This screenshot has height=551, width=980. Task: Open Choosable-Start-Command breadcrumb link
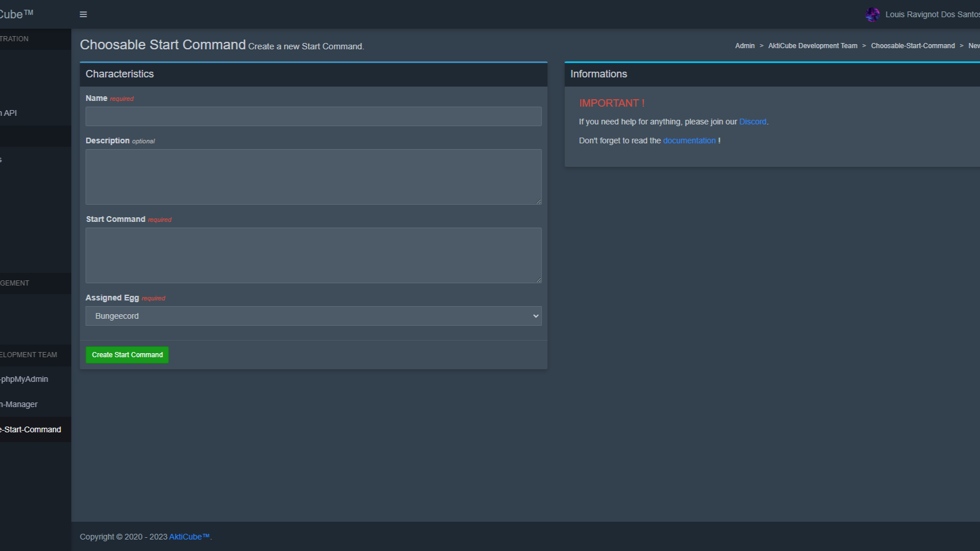click(x=912, y=46)
